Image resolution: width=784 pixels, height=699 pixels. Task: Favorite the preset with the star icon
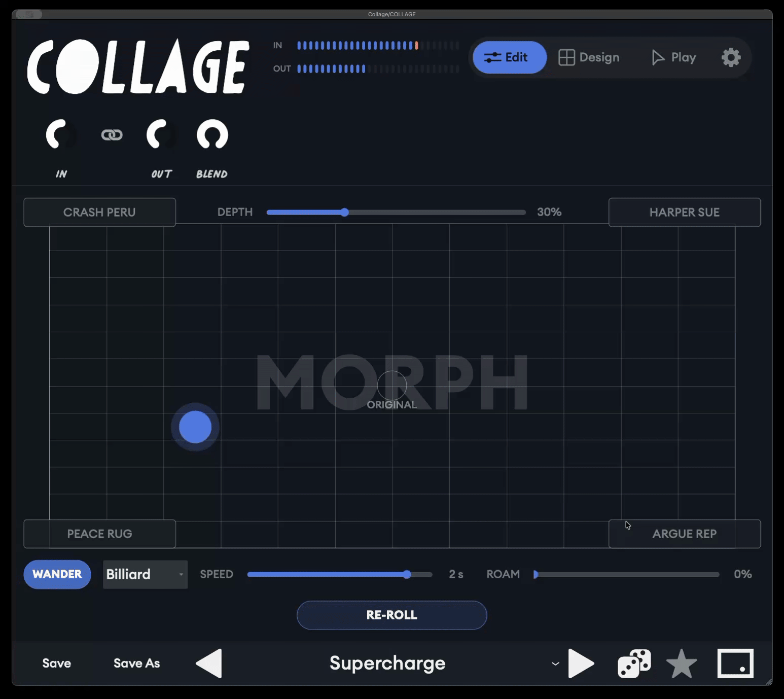(681, 663)
